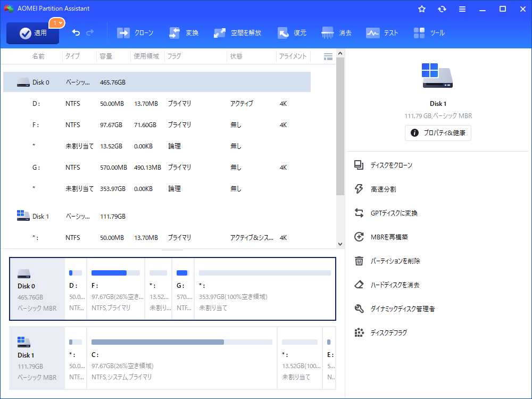
Task: Launch the テスト (Test) tool
Action: pyautogui.click(x=382, y=32)
